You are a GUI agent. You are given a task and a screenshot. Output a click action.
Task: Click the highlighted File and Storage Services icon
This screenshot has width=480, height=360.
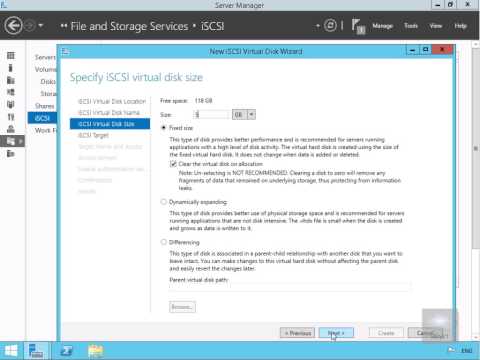tap(11, 141)
